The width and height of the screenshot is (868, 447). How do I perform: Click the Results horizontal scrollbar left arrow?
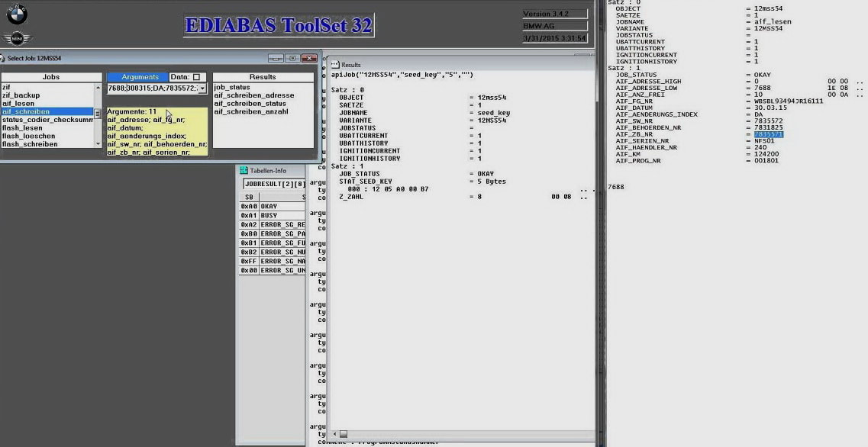334,434
